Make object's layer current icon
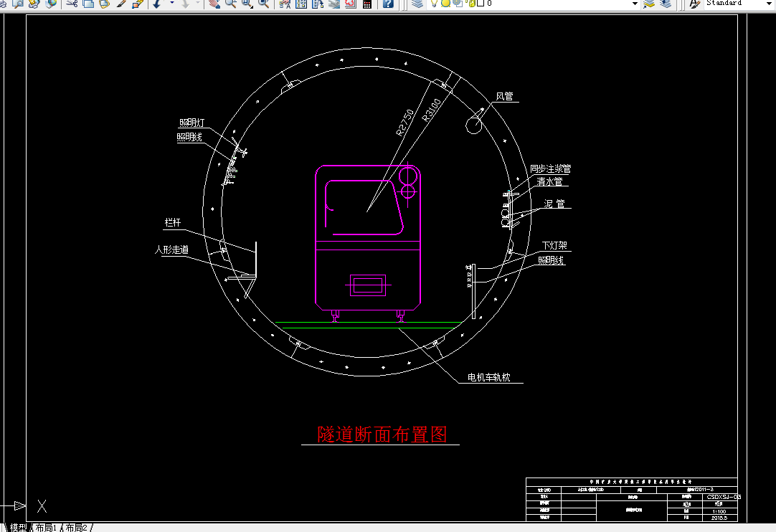The image size is (776, 532). (649, 4)
